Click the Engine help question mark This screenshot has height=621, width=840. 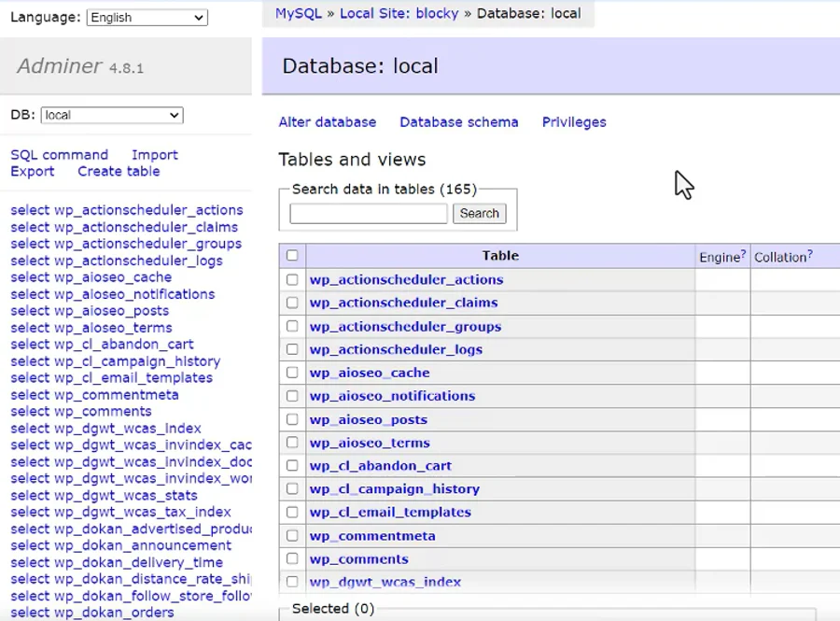coord(743,254)
